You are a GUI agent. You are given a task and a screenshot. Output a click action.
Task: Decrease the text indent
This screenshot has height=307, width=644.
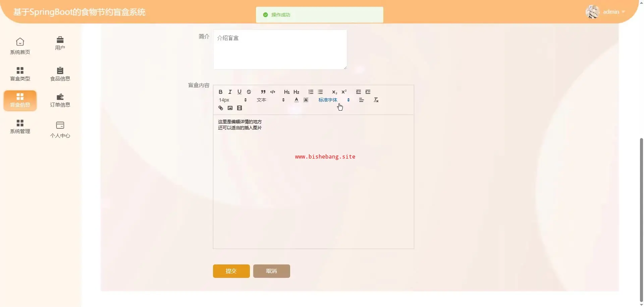(359, 92)
